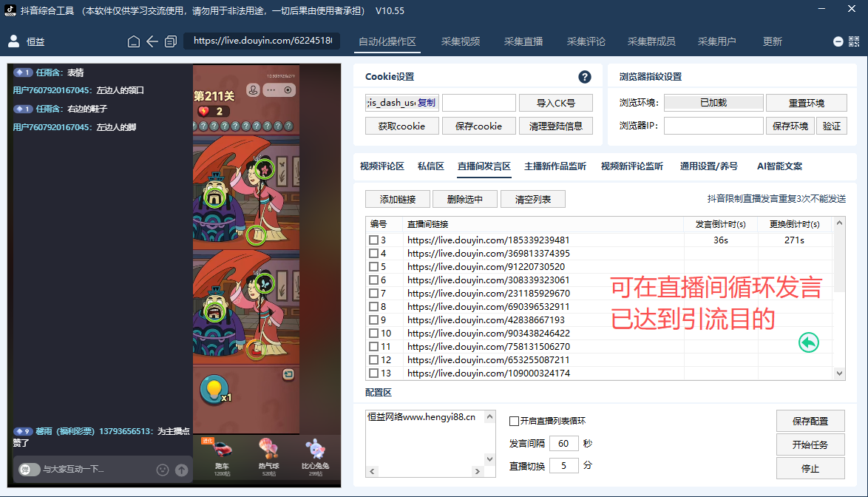Check the box for row 13
The width and height of the screenshot is (868, 497).
click(373, 373)
